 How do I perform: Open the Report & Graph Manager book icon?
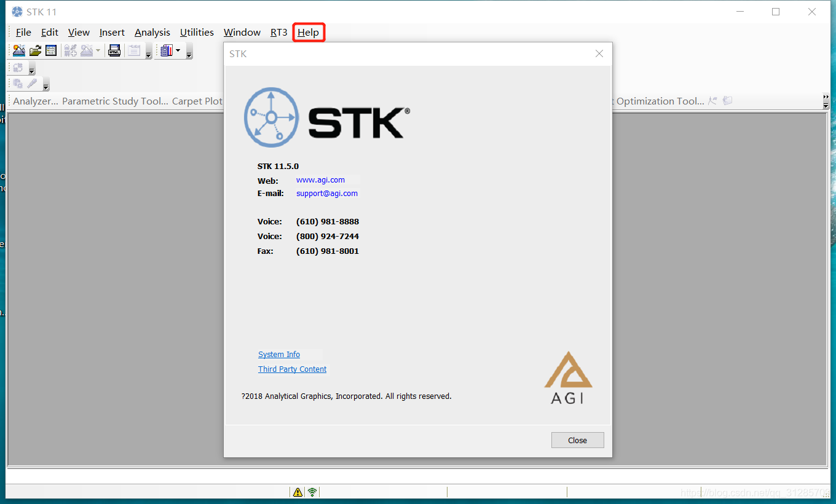pos(167,50)
